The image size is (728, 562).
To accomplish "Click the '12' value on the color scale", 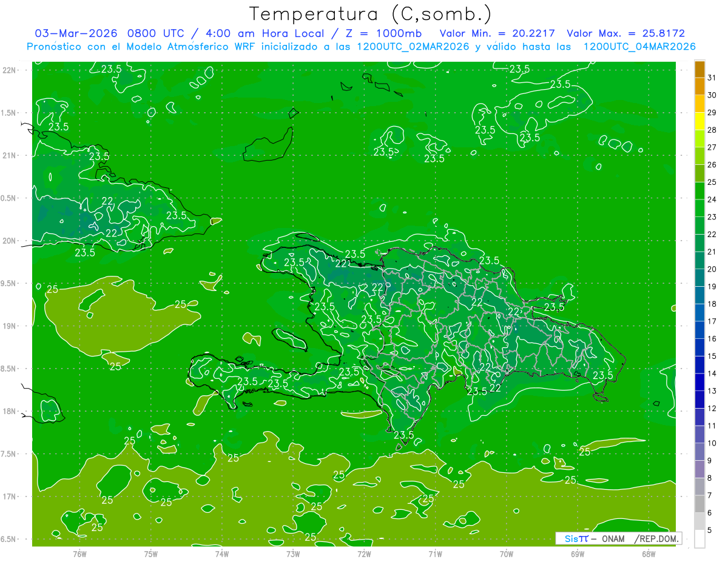I will click(712, 409).
